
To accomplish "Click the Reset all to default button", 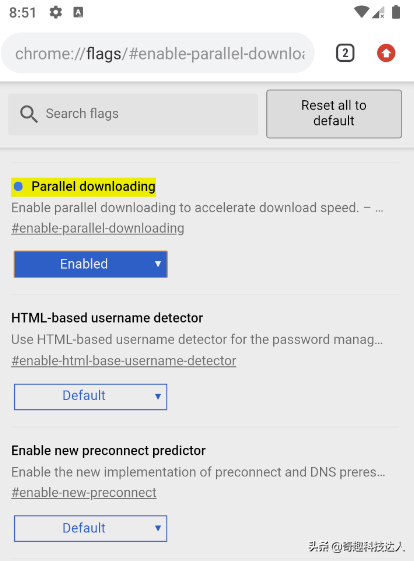I will [334, 113].
